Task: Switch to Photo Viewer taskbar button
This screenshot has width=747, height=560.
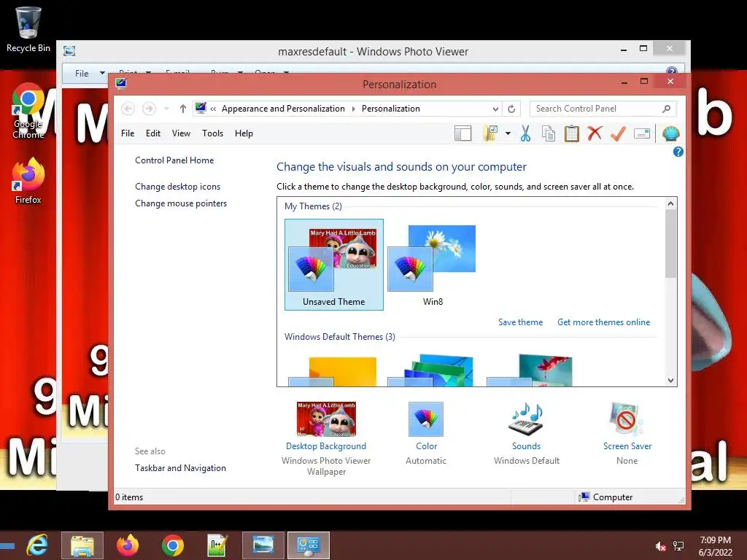Action: coord(263,545)
